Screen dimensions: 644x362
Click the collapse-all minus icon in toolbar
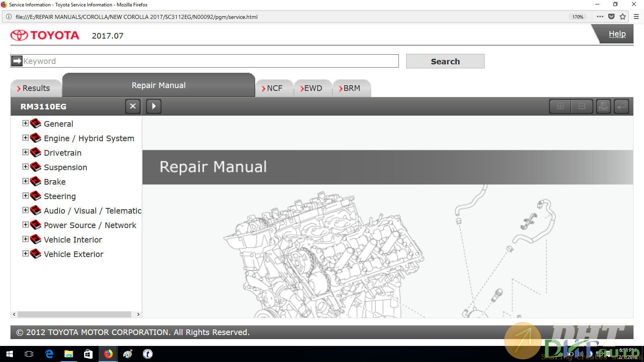pos(582,107)
